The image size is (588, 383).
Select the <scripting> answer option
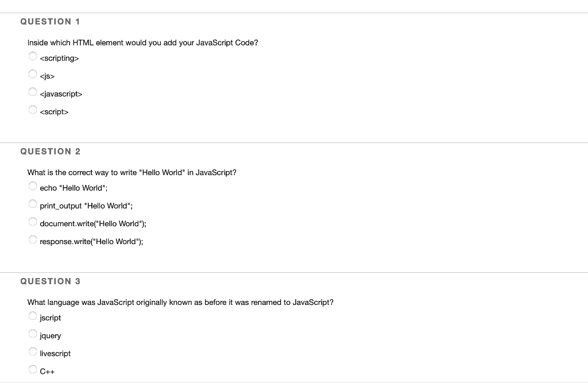pos(33,56)
